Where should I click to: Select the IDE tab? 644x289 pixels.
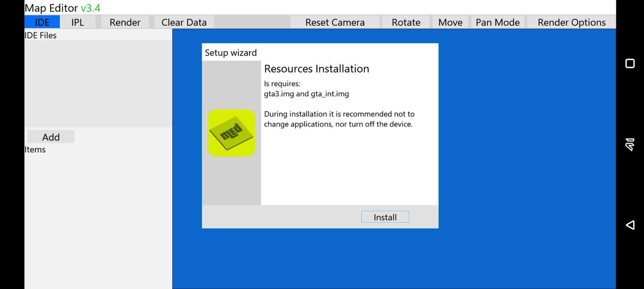pyautogui.click(x=41, y=22)
